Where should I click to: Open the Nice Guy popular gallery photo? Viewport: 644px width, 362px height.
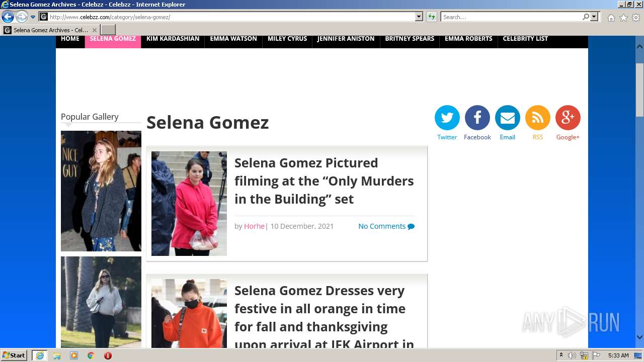click(x=101, y=191)
